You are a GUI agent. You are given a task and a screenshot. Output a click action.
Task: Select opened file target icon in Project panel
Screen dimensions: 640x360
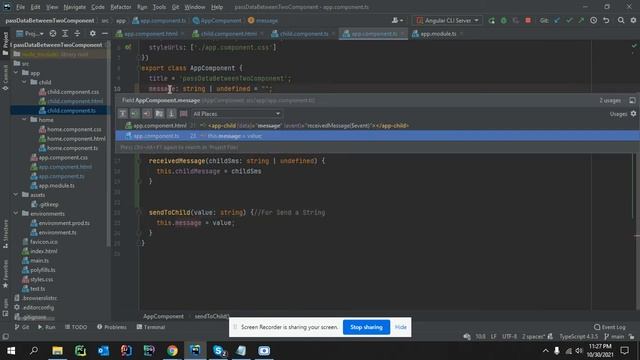tap(53, 33)
